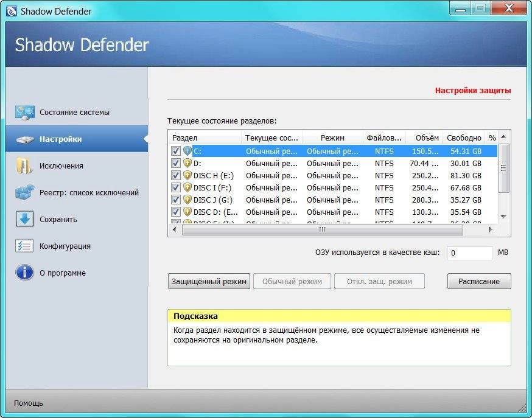Select the 67.68 GB free space cell

coord(466,188)
